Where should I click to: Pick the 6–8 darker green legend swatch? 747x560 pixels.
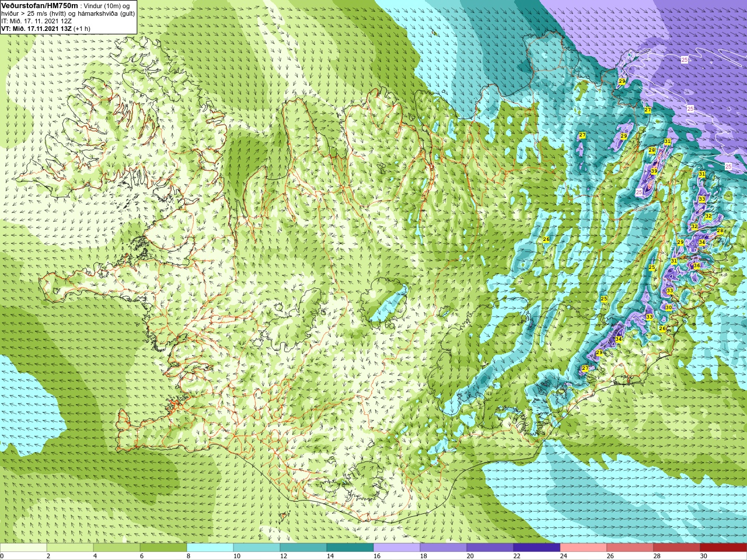[x=163, y=548]
